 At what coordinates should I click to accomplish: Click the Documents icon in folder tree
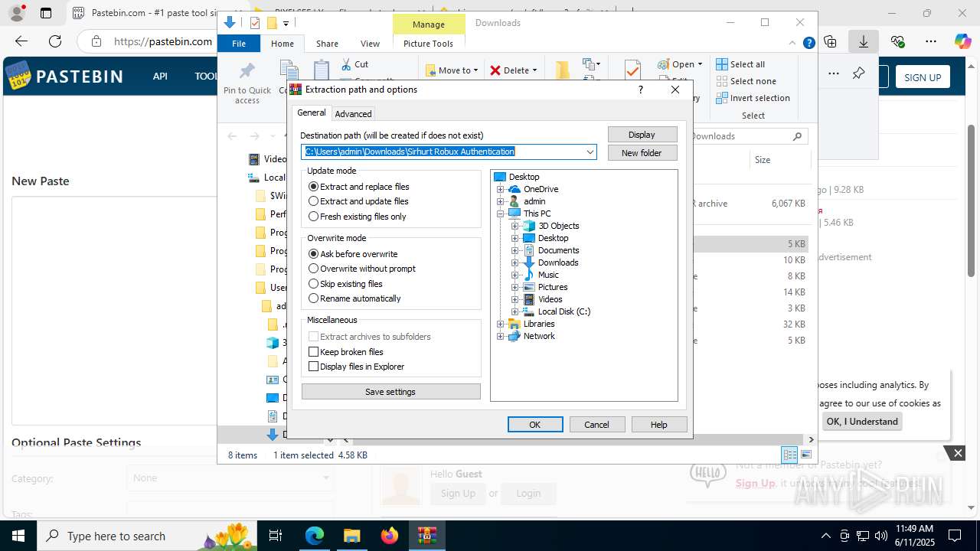click(529, 250)
